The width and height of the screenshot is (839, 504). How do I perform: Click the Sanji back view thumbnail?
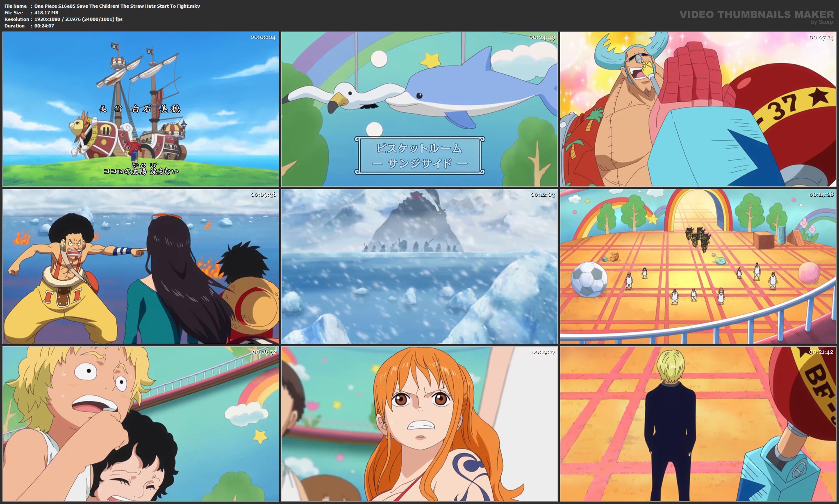698,424
